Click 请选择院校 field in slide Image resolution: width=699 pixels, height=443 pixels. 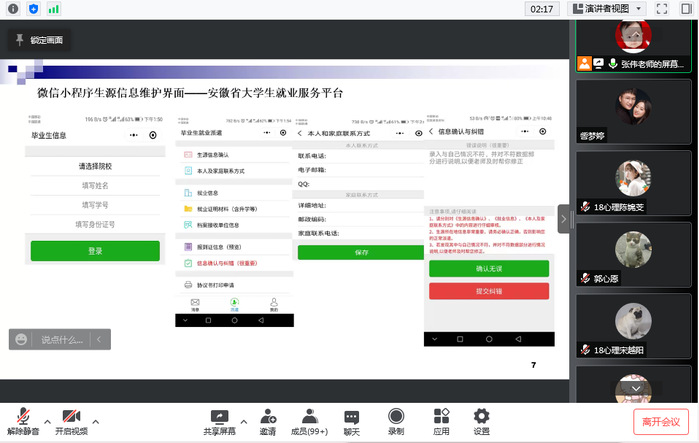95,166
